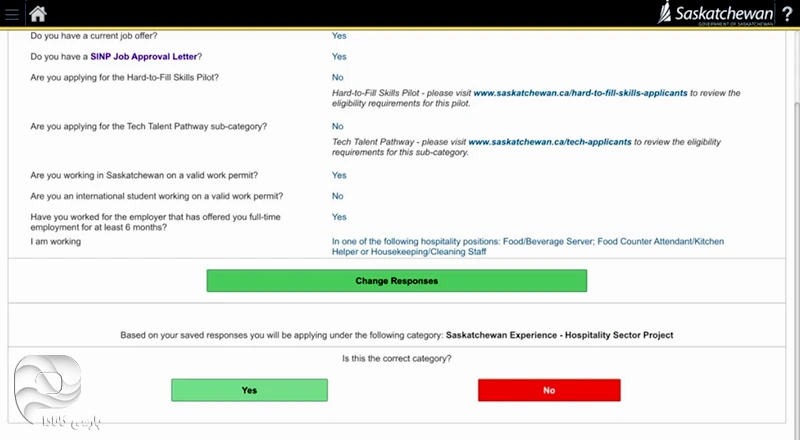Select the hospitality positions answer text

[527, 247]
